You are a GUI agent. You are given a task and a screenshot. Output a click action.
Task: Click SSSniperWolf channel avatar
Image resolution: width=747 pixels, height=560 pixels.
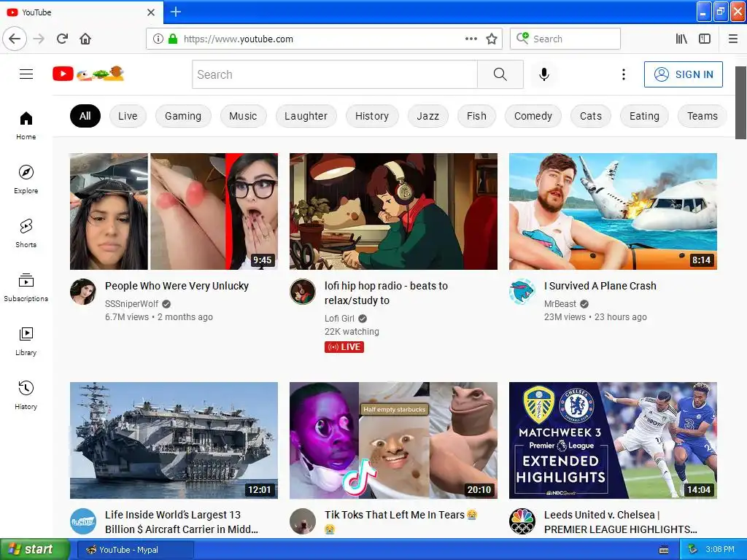[x=83, y=292]
